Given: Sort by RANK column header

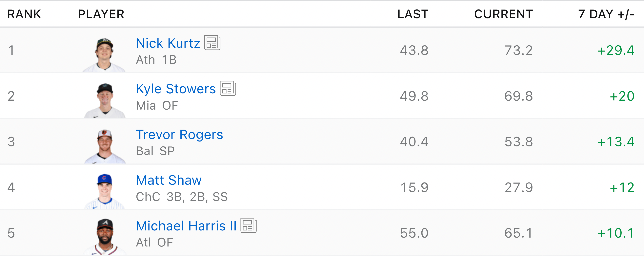Looking at the screenshot, I should click(24, 14).
